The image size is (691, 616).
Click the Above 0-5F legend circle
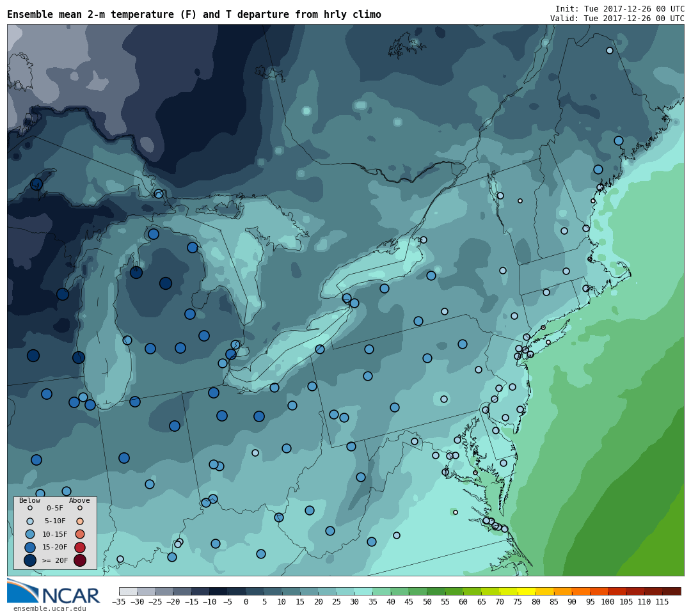pyautogui.click(x=80, y=508)
